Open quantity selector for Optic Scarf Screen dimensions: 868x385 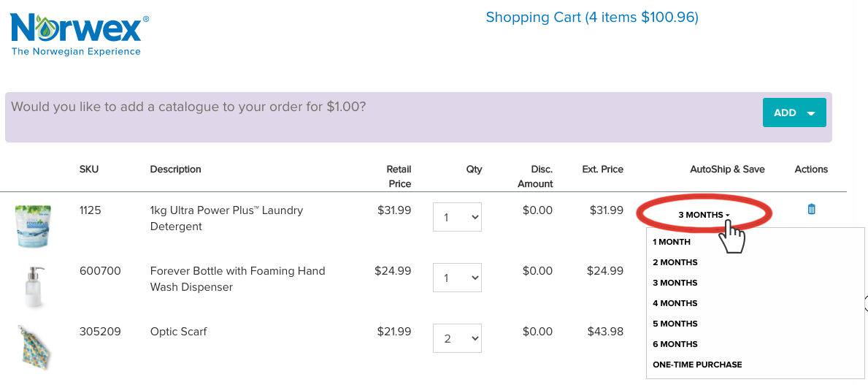pyautogui.click(x=457, y=338)
